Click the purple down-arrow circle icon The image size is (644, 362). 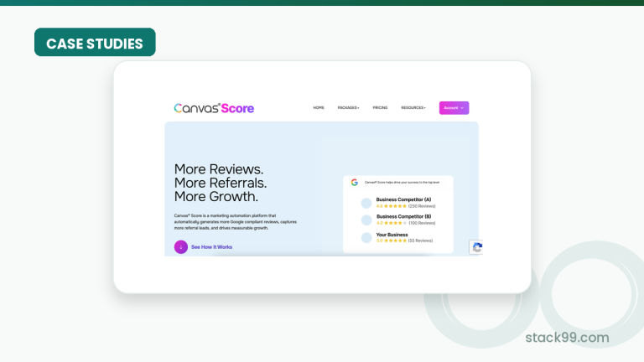pyautogui.click(x=181, y=246)
